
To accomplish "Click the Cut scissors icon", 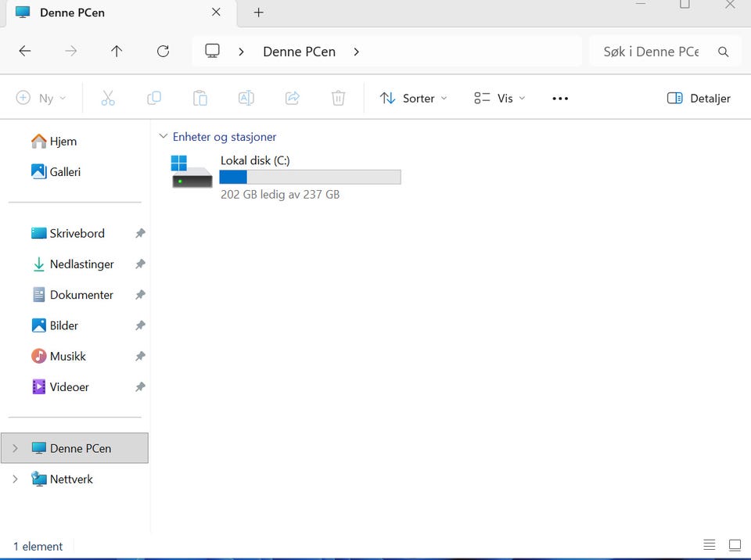I will [108, 98].
